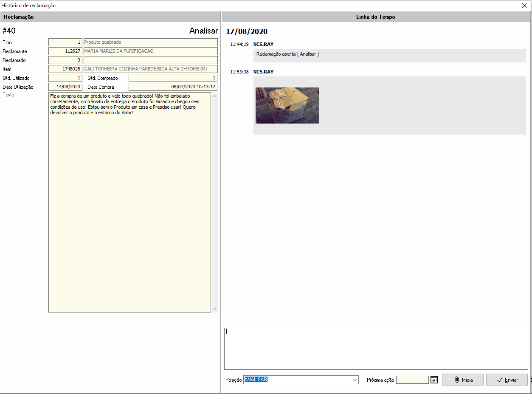
Task: Click the MARIA MARLIS DA PURIFICACAO name field
Action: point(151,51)
